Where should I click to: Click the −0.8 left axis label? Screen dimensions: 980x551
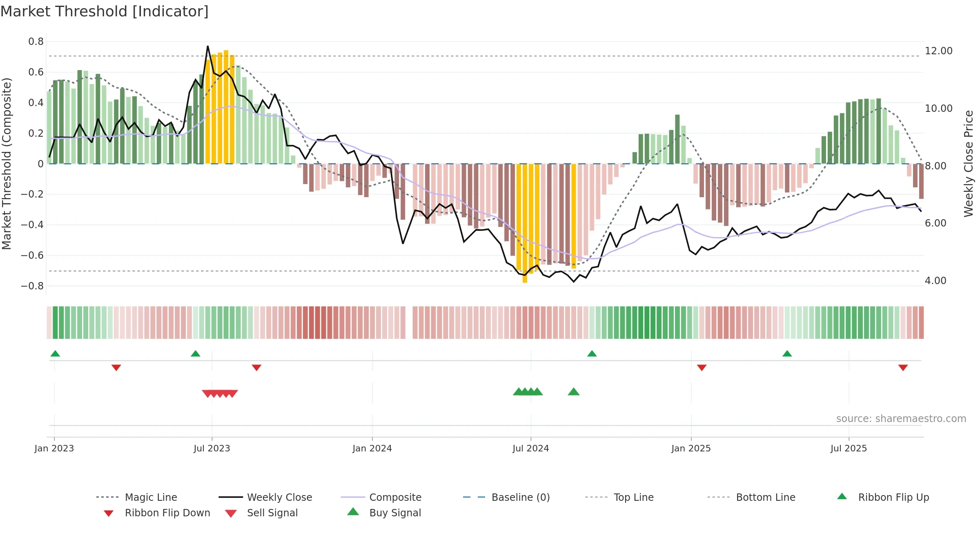point(32,286)
